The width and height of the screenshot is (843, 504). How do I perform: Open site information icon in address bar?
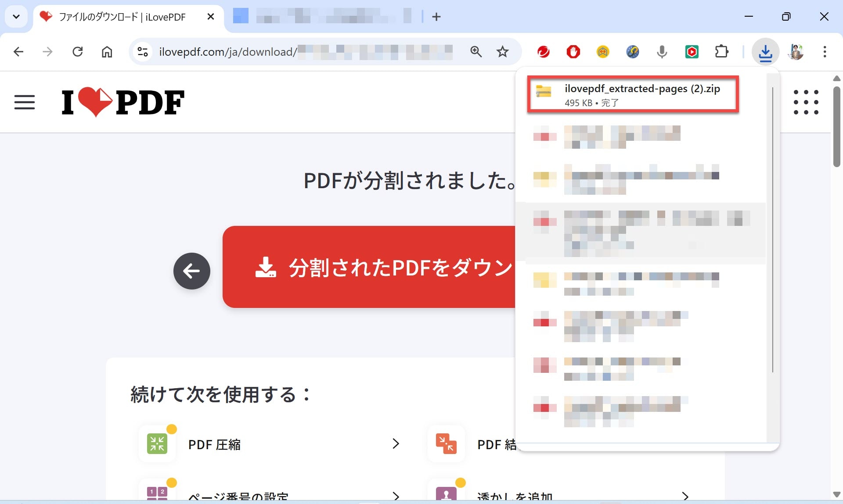[143, 52]
